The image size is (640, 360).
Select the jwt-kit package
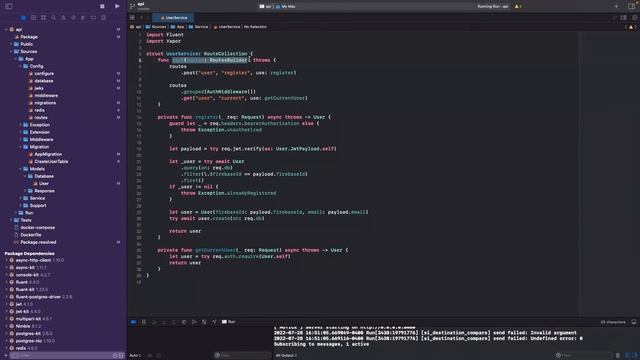(22, 312)
